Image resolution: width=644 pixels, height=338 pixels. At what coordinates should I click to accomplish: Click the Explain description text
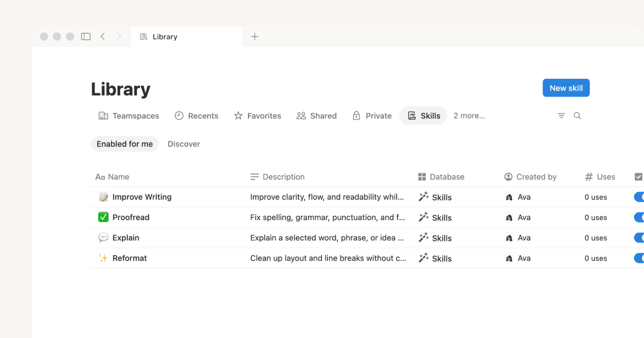327,238
